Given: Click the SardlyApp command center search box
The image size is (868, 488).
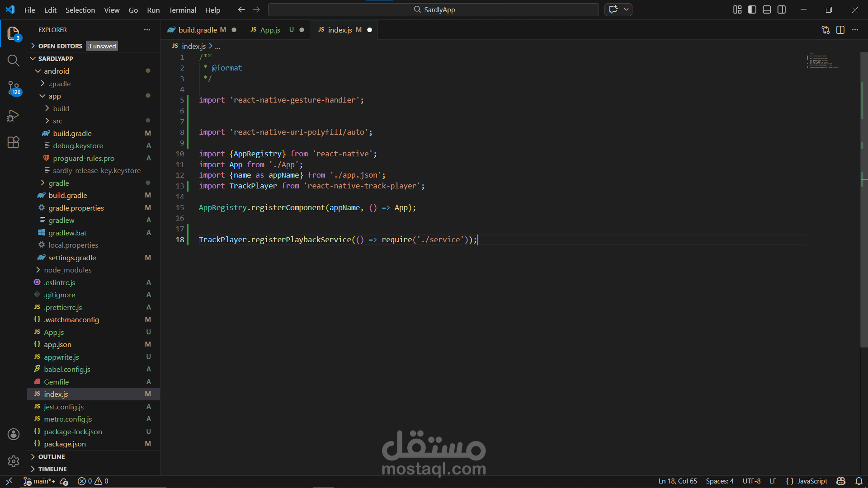Looking at the screenshot, I should tap(433, 9).
